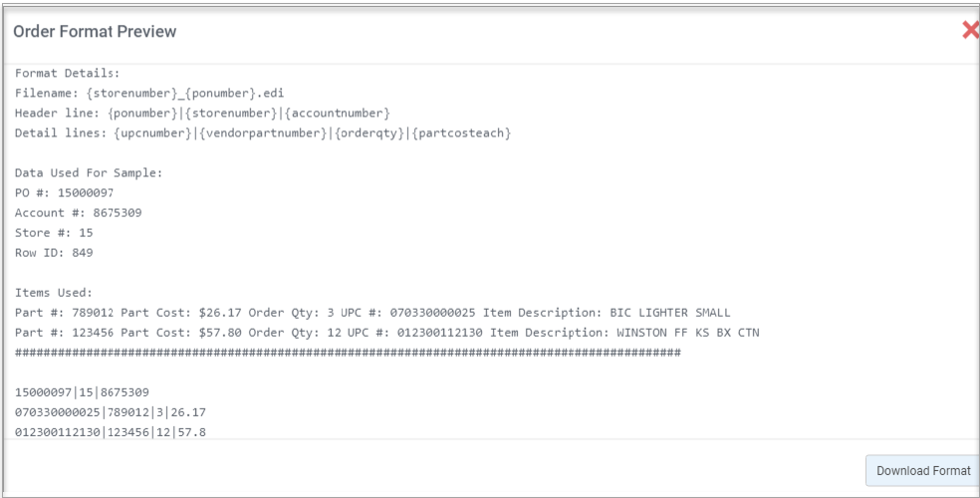Click the Order Format Preview title
The width and height of the screenshot is (980, 498).
point(95,31)
